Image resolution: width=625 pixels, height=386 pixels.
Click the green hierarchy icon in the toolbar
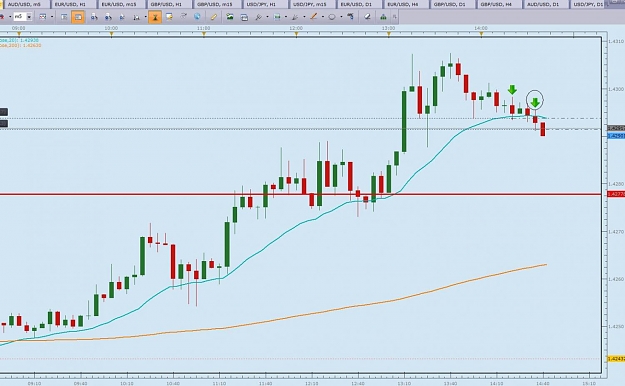[383, 17]
